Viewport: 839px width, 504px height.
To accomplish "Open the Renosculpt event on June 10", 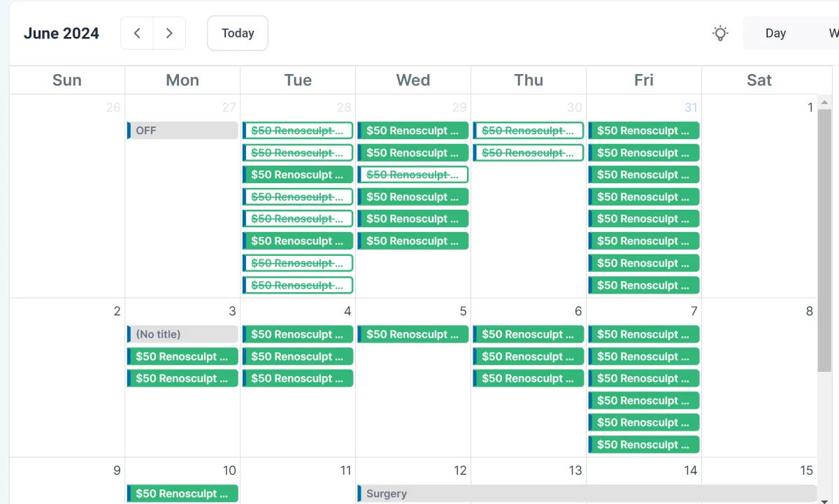I will click(182, 494).
